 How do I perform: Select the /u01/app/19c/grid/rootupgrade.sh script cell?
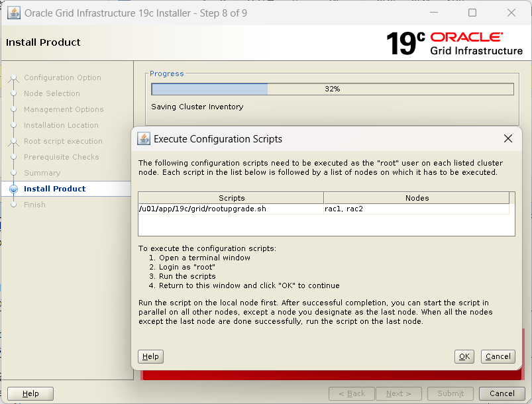[x=231, y=209]
